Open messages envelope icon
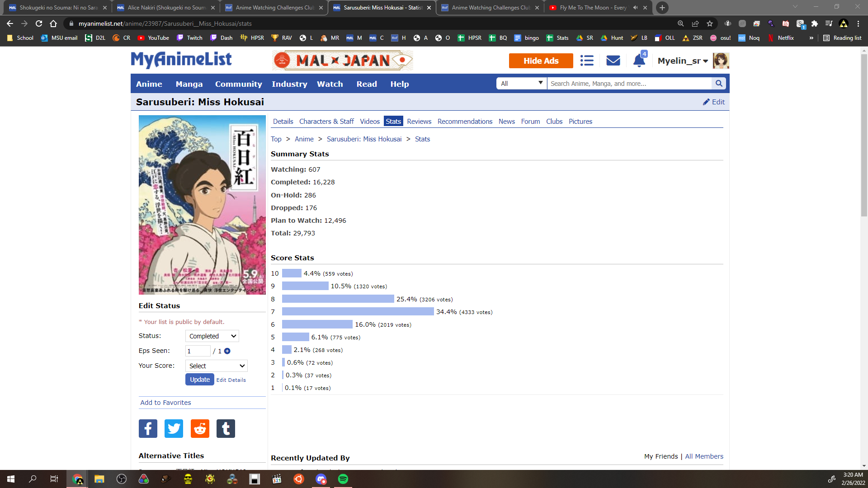Image resolution: width=868 pixels, height=488 pixels. coord(613,61)
